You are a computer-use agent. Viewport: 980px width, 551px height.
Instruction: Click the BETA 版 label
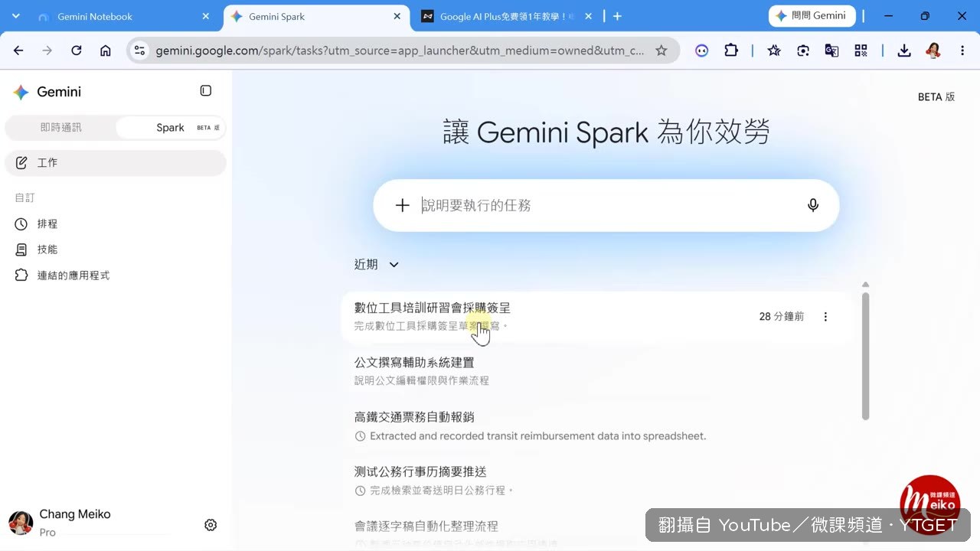(936, 97)
